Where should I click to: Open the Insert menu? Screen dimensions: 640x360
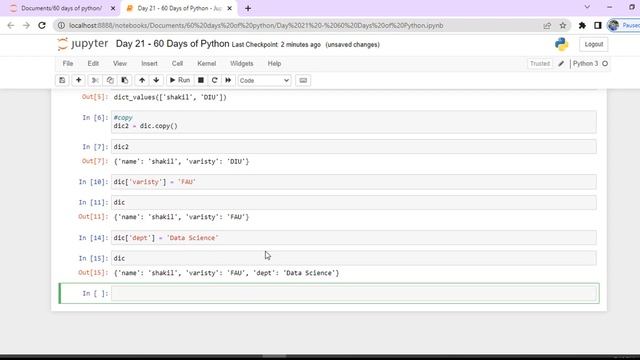click(x=149, y=64)
